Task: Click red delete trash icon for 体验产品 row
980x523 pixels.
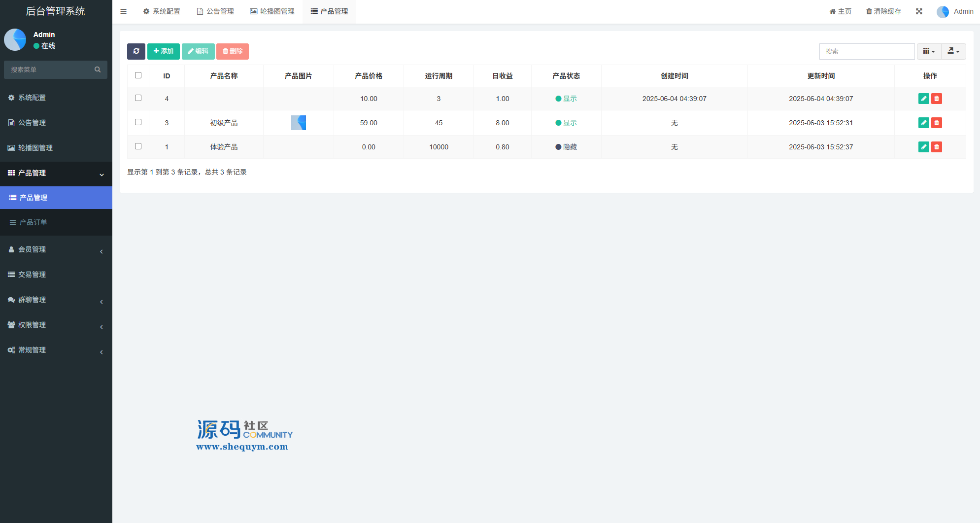Action: point(936,147)
